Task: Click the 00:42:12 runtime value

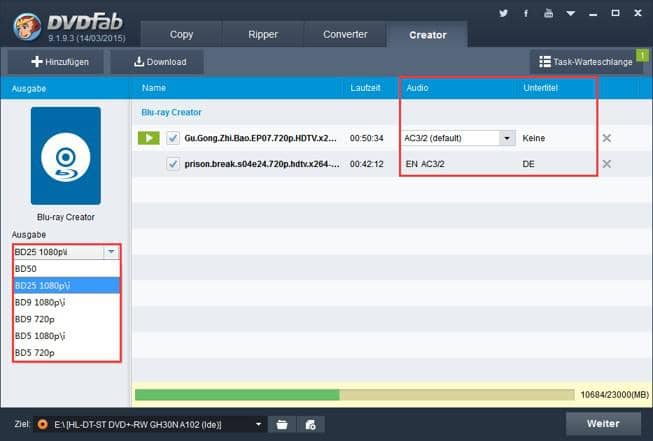Action: [366, 164]
